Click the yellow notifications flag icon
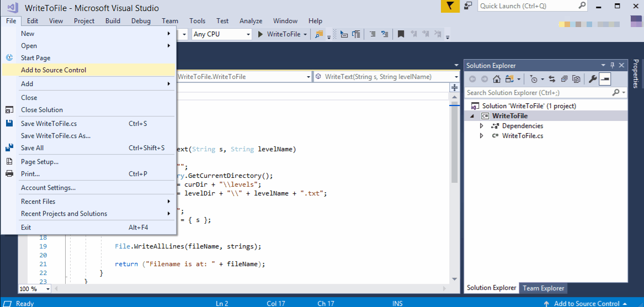644x307 pixels. click(x=450, y=6)
